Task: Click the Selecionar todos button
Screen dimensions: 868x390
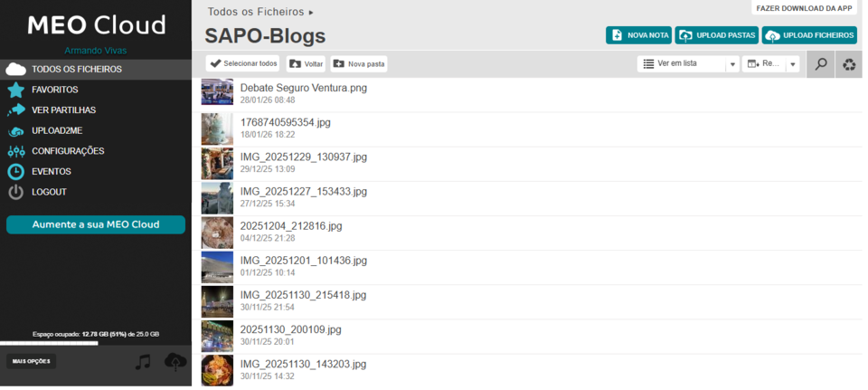Action: pyautogui.click(x=242, y=63)
